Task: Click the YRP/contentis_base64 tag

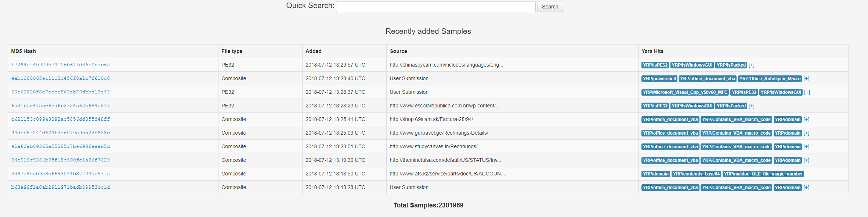Action: (696, 174)
